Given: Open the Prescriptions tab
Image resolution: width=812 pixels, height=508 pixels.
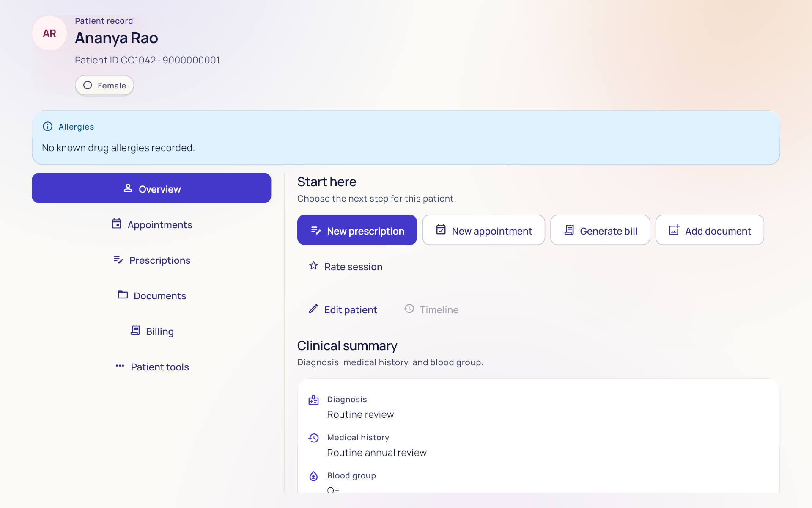Looking at the screenshot, I should [x=151, y=260].
